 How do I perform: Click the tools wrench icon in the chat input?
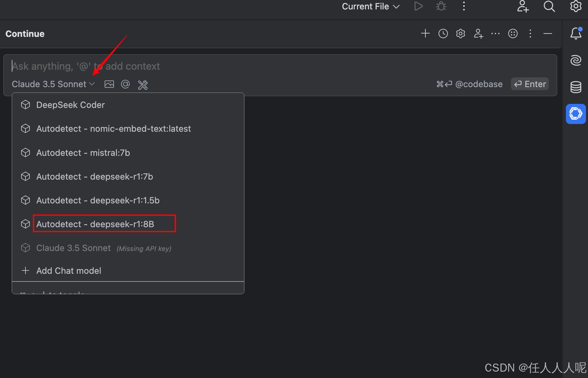pyautogui.click(x=143, y=85)
